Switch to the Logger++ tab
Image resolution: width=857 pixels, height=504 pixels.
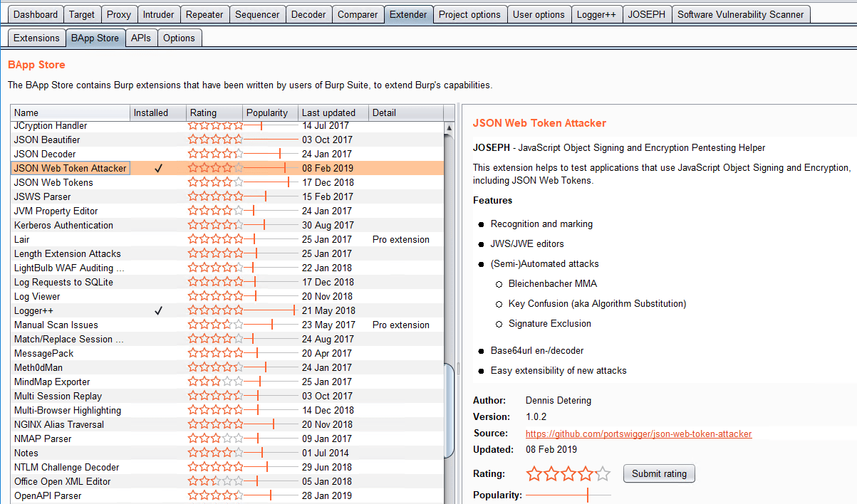click(x=596, y=14)
